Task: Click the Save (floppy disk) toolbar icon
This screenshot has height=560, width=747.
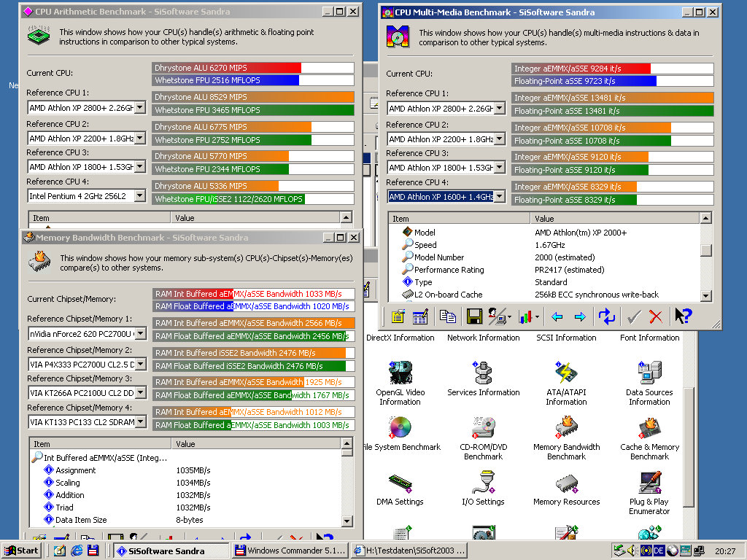Action: click(474, 316)
